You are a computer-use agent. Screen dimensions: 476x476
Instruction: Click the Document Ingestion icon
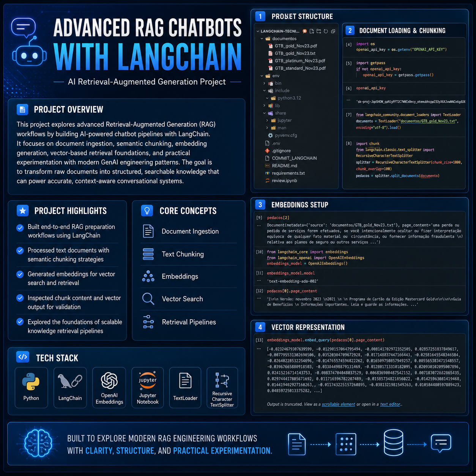pyautogui.click(x=148, y=231)
